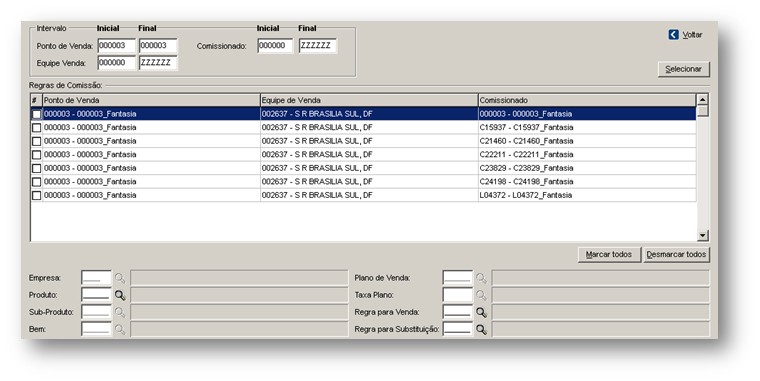
Task: Open the Taxa Plano search magnifier
Action: (x=481, y=295)
